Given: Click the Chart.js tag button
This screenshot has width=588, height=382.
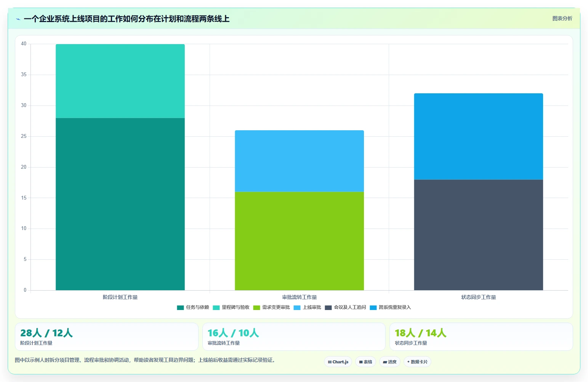Looking at the screenshot, I should point(338,362).
